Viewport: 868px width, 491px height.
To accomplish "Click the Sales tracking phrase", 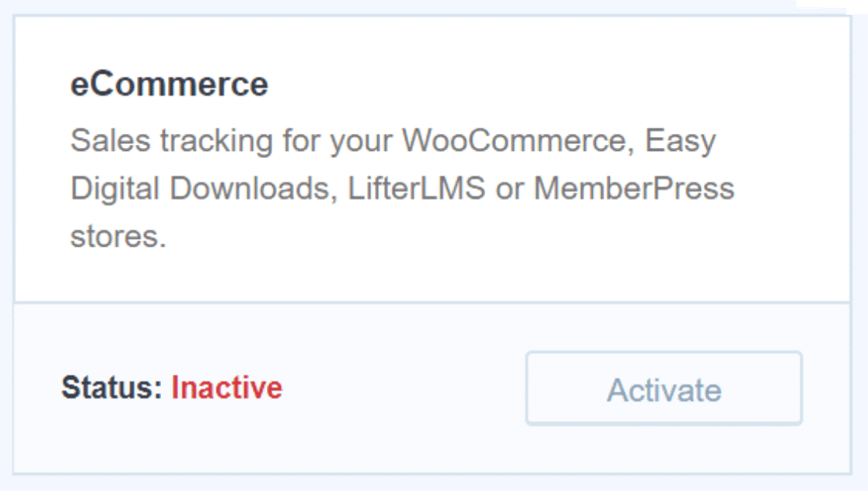I will 171,141.
